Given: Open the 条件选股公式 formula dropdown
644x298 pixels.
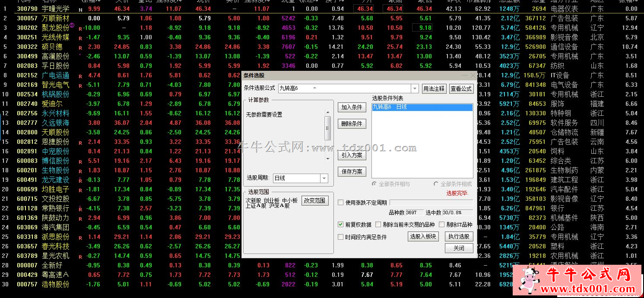Looking at the screenshot, I should pos(415,89).
